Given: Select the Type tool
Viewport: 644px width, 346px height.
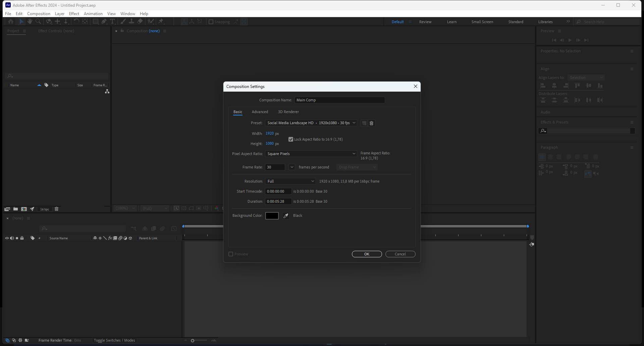Looking at the screenshot, I should (112, 21).
